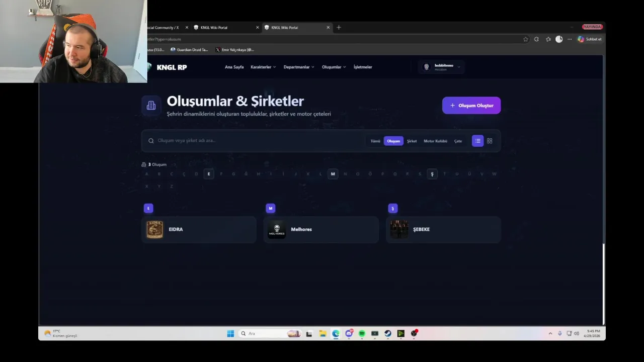
Task: Open the Copilot Sohbet et button
Action: click(x=590, y=39)
